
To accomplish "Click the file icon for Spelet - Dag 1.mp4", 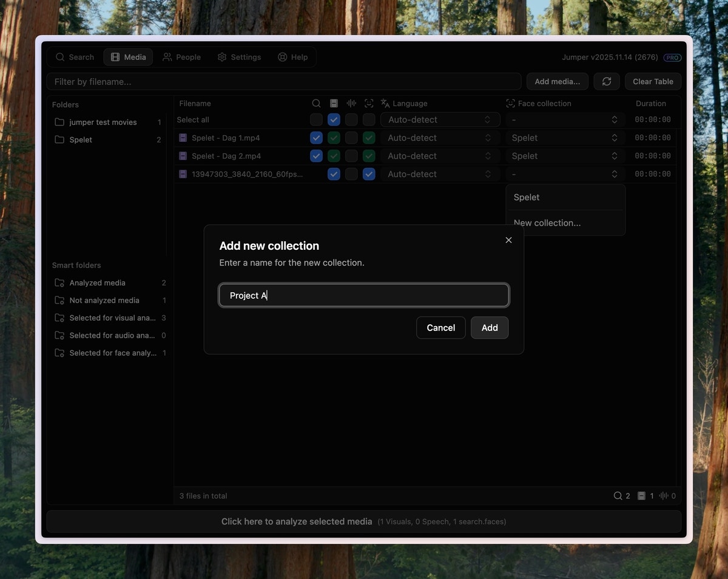I will click(x=183, y=138).
